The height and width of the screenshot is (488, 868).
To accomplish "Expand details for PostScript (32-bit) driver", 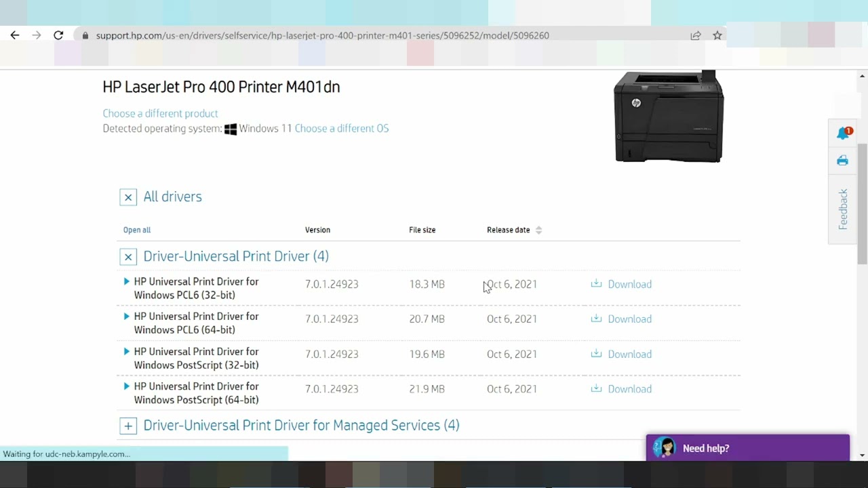I will (x=126, y=351).
